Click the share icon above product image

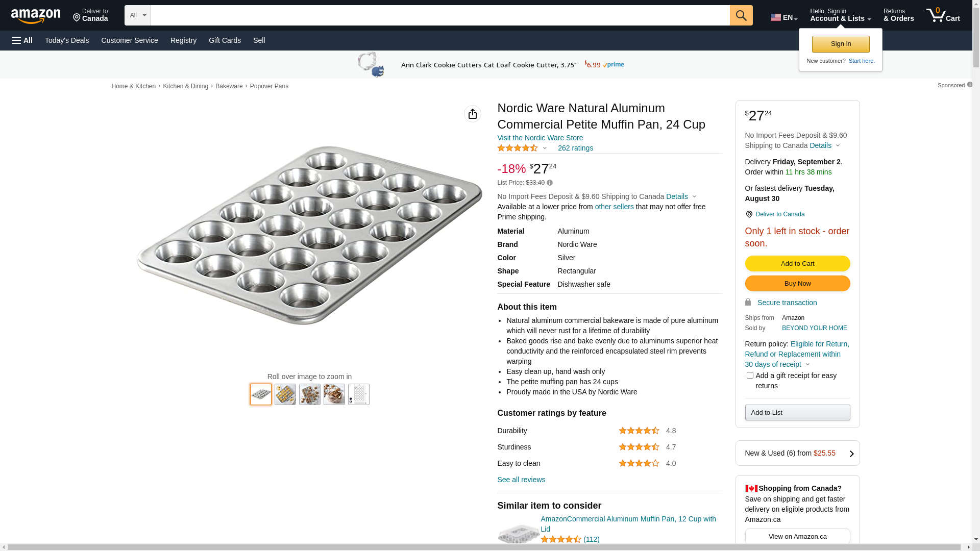[473, 114]
